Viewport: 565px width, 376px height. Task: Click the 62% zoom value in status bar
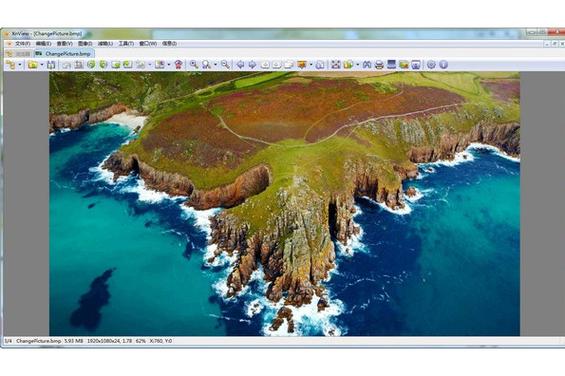point(141,341)
